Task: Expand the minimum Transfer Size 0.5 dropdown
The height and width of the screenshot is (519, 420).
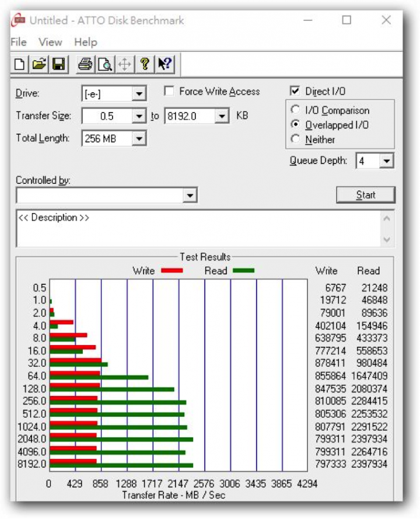Action: point(139,116)
